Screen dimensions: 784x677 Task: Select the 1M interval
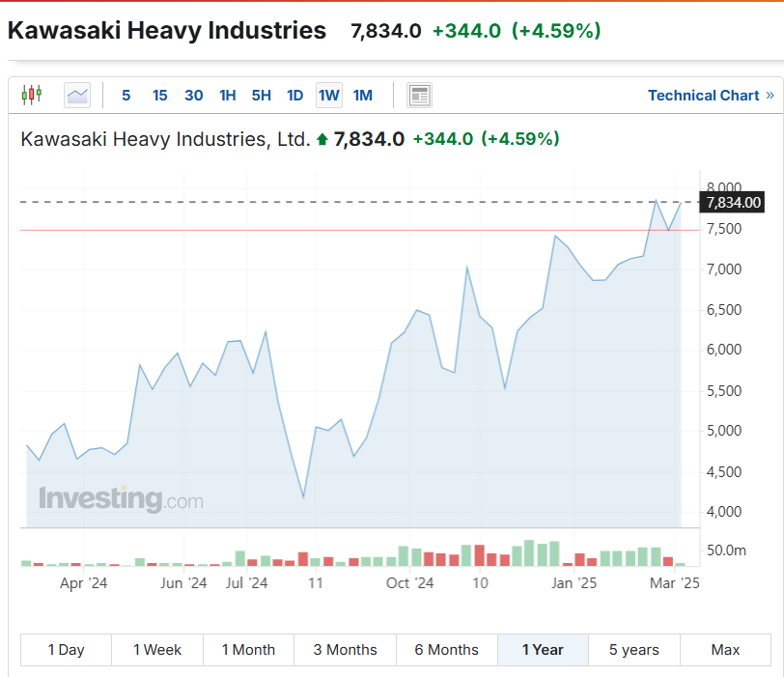click(362, 95)
